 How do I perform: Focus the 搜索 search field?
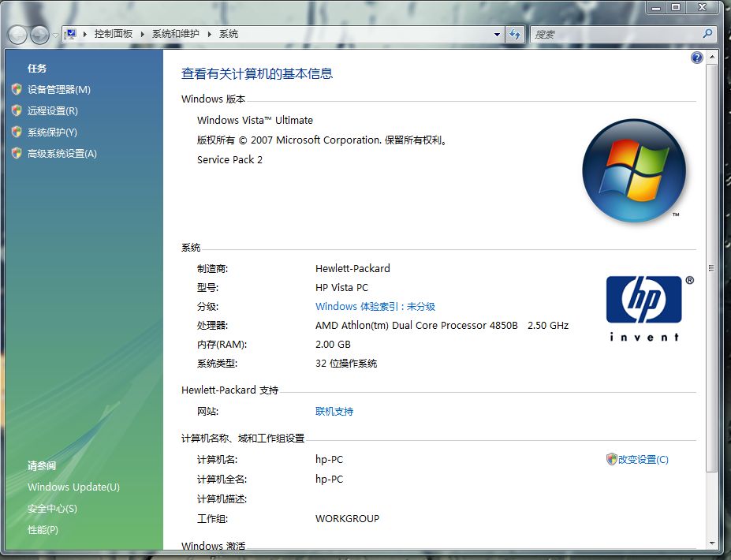point(615,35)
